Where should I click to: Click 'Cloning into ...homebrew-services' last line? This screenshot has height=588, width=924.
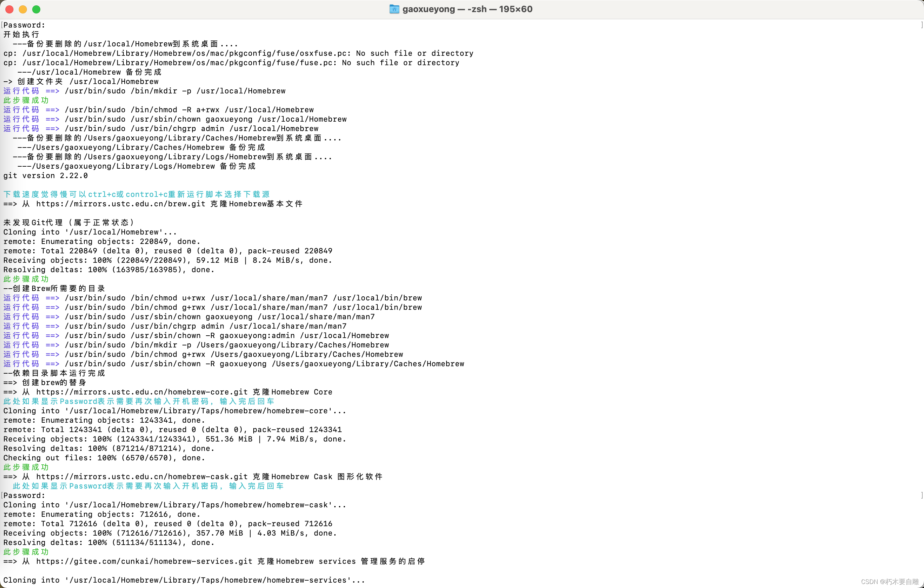[x=184, y=580]
